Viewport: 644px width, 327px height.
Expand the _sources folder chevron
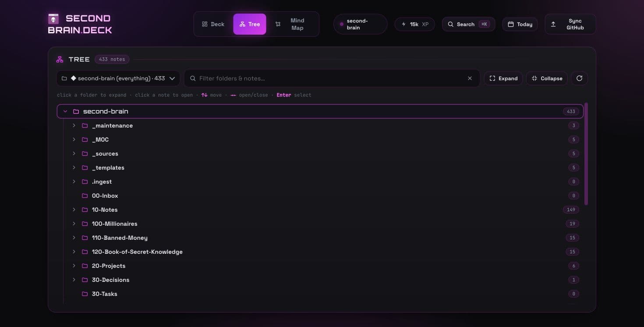pos(74,153)
